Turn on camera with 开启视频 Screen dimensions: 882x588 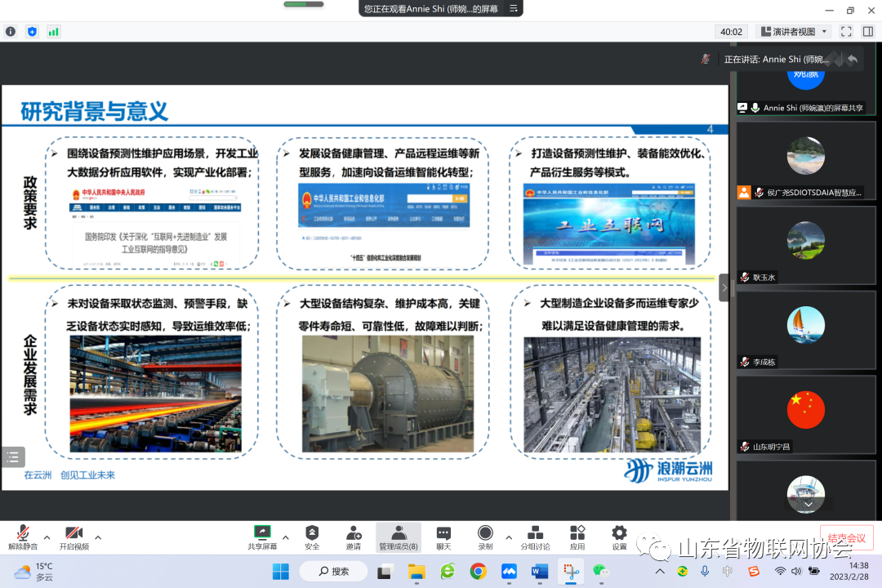[x=73, y=537]
